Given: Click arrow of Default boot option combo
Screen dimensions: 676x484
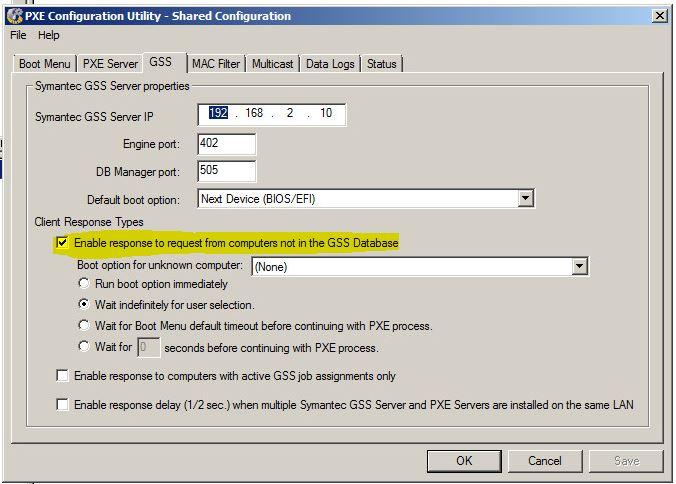Looking at the screenshot, I should (526, 199).
